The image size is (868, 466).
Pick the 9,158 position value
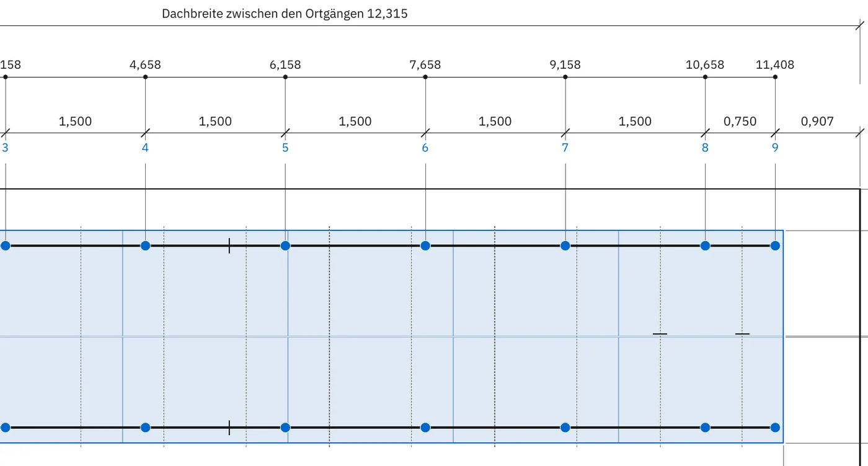point(565,64)
